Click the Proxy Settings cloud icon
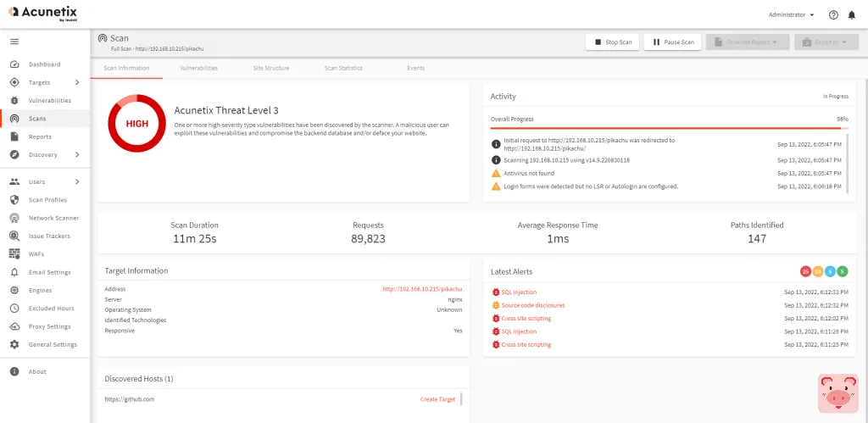Viewport: 868px width, 423px height. point(14,326)
